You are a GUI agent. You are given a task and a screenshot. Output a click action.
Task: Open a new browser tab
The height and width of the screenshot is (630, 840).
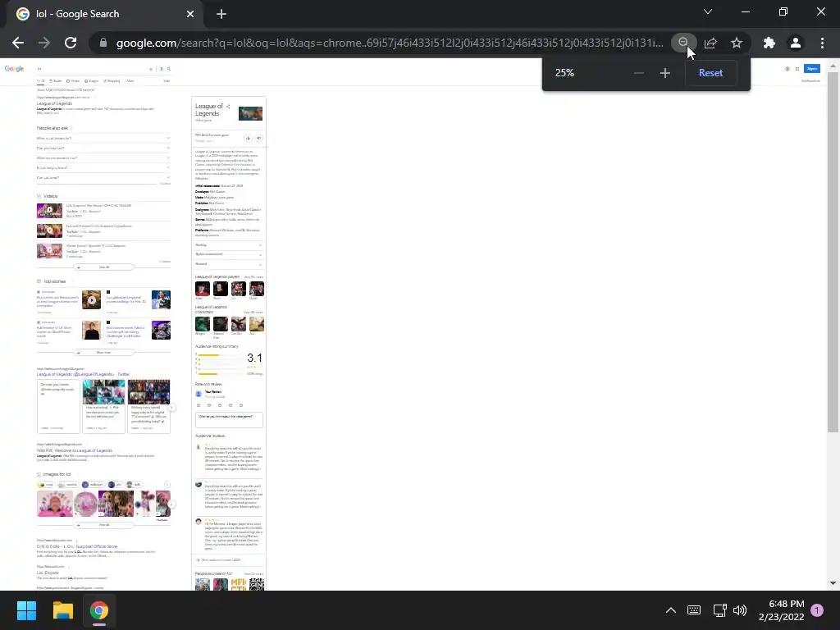(221, 14)
